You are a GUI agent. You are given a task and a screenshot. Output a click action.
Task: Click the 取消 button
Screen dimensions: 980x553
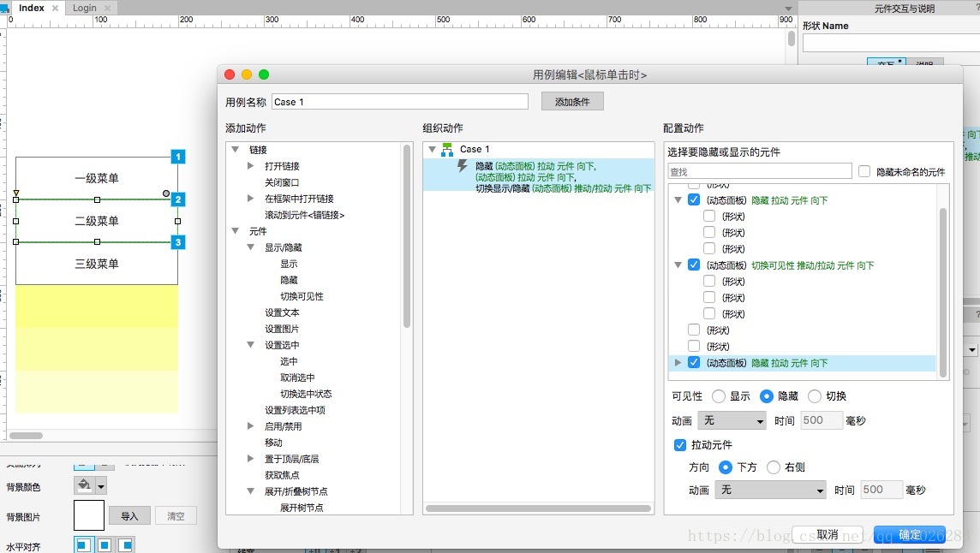click(x=827, y=535)
